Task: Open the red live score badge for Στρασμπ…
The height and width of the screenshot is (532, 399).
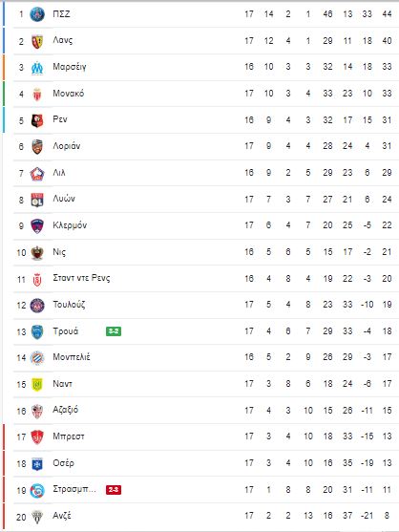Action: 114,490
